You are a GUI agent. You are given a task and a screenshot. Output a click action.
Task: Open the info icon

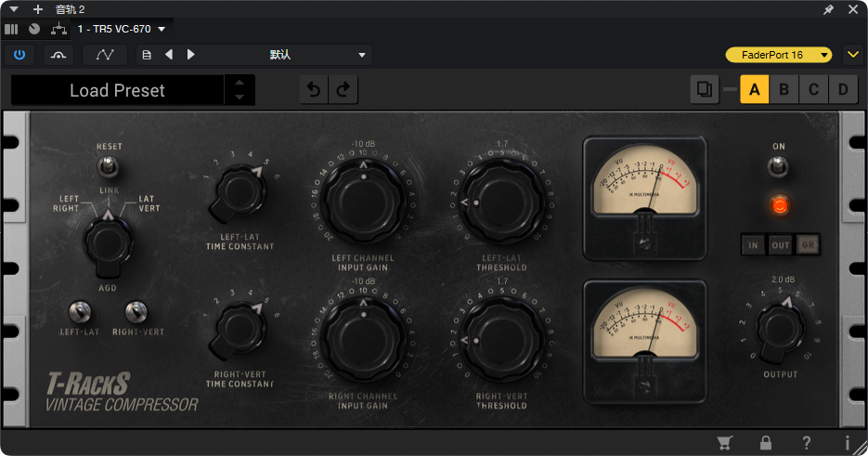click(847, 443)
